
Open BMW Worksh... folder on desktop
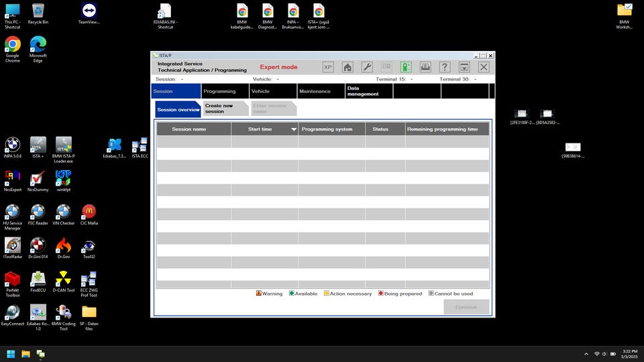[x=625, y=16]
